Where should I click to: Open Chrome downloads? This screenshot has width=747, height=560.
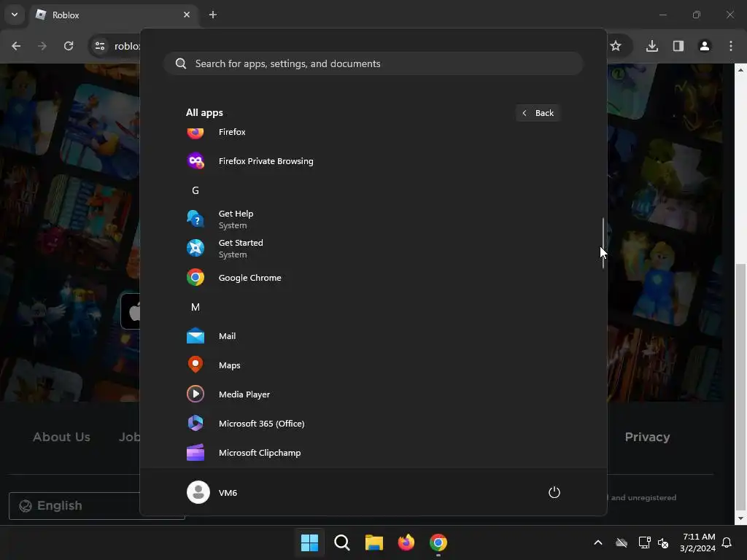pos(652,46)
